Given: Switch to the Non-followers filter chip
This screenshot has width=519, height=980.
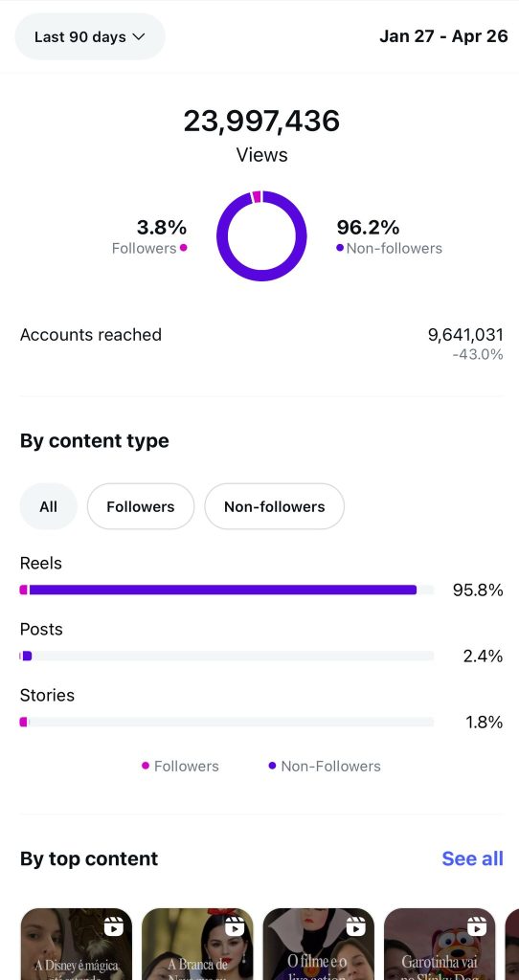Looking at the screenshot, I should tap(275, 506).
